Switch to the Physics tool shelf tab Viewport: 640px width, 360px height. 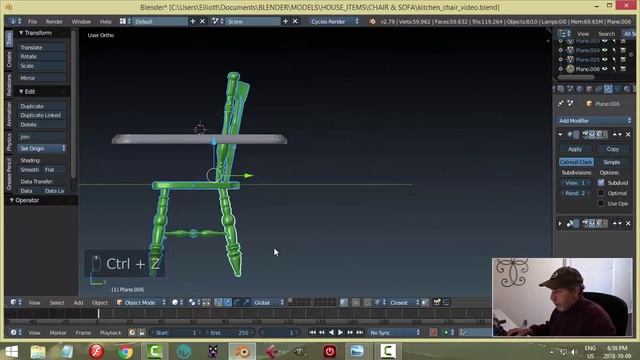[9, 142]
